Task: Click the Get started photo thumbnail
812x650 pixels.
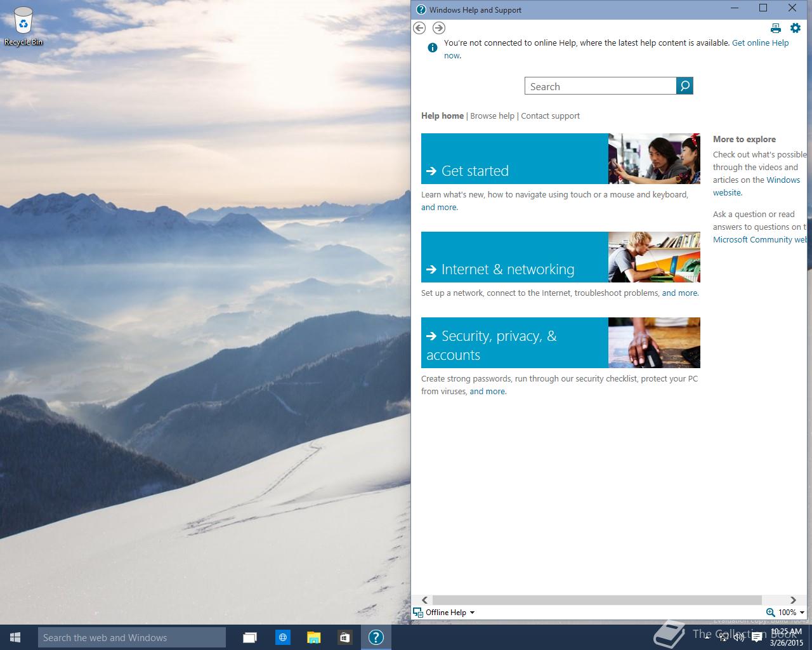Action: [x=654, y=159]
